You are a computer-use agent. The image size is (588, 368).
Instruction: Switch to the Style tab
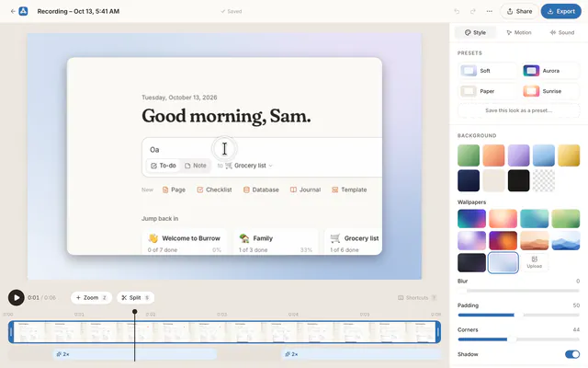(475, 33)
